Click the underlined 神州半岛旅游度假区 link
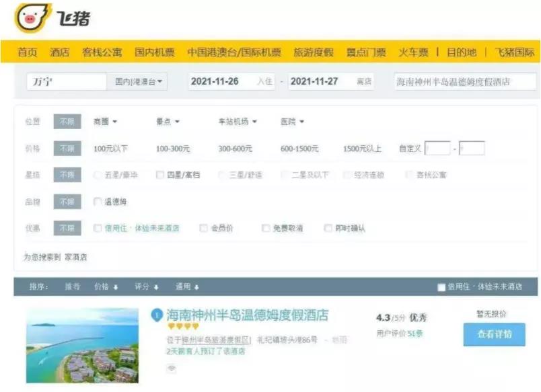541x392 pixels. 215,340
